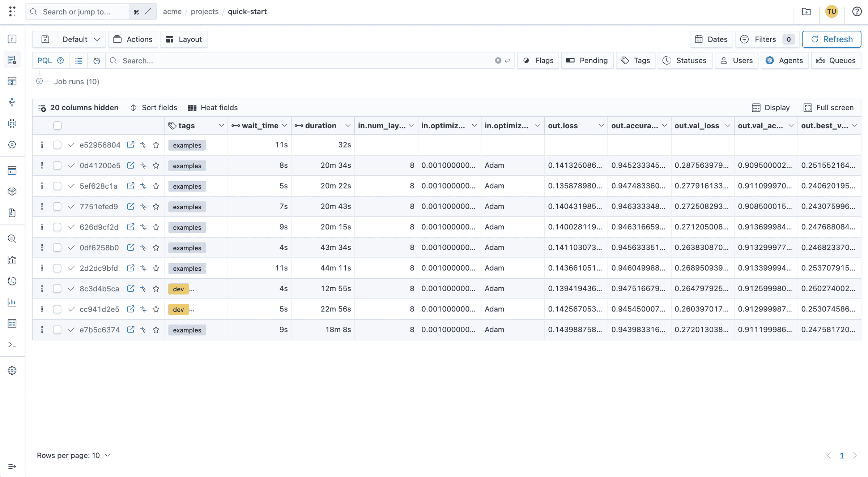The width and height of the screenshot is (868, 477).
Task: Click the PQL help icon
Action: coord(60,60)
